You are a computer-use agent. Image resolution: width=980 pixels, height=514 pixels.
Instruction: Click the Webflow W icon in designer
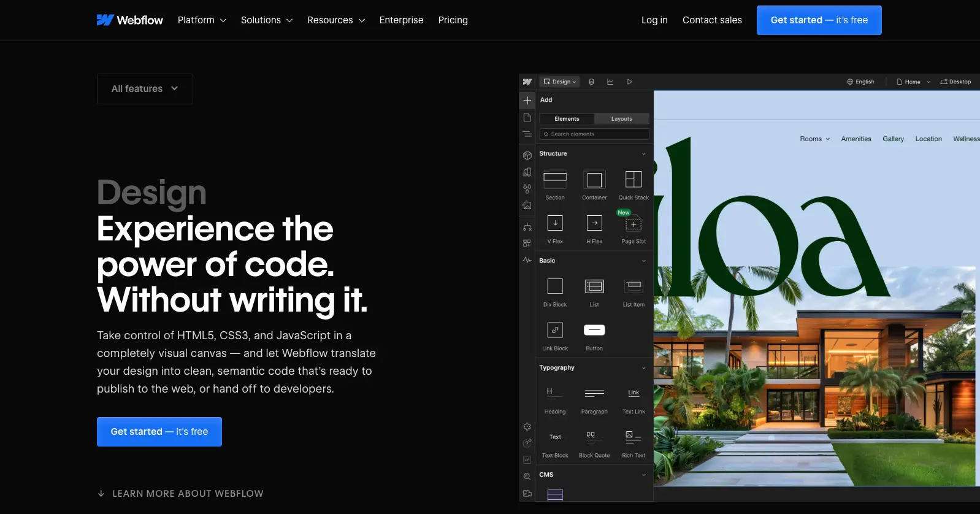[x=527, y=82]
